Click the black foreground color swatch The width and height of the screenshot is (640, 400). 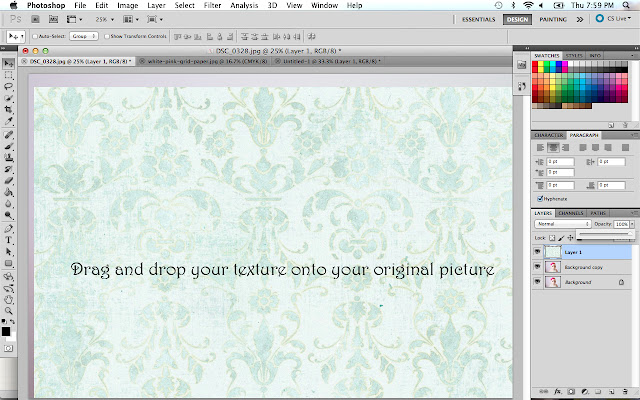6,331
